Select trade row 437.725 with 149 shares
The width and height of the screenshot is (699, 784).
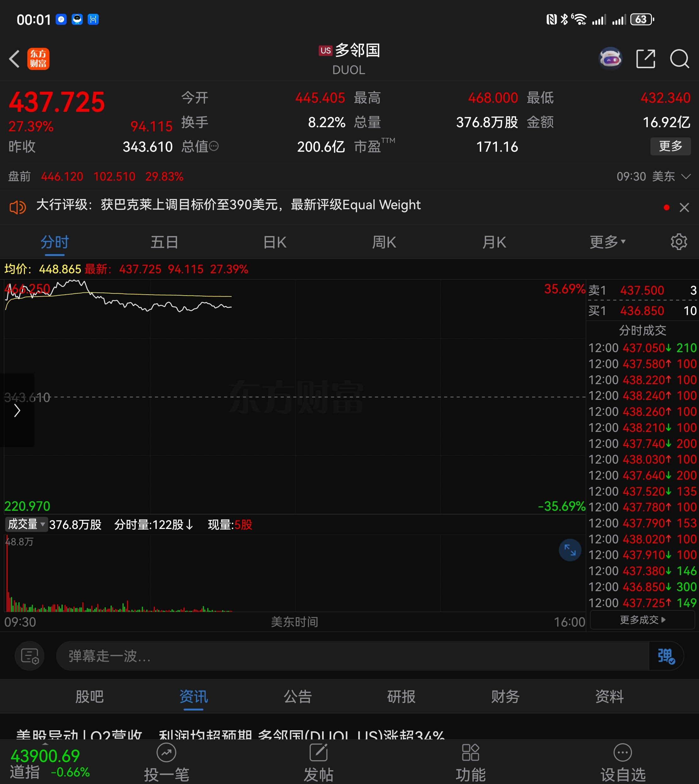click(x=642, y=603)
